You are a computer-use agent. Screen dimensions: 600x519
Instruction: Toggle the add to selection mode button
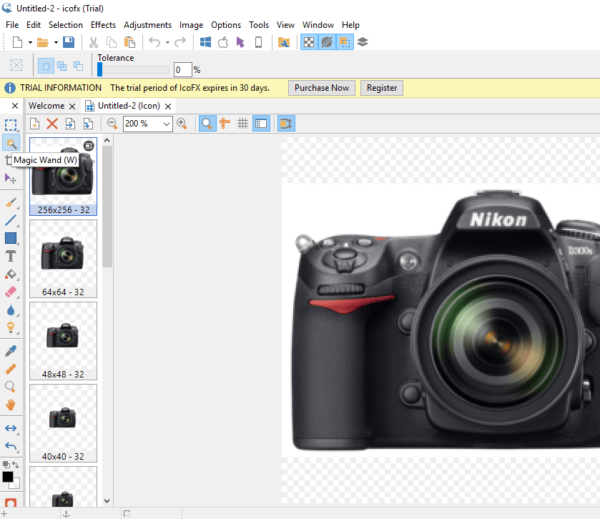coord(62,67)
